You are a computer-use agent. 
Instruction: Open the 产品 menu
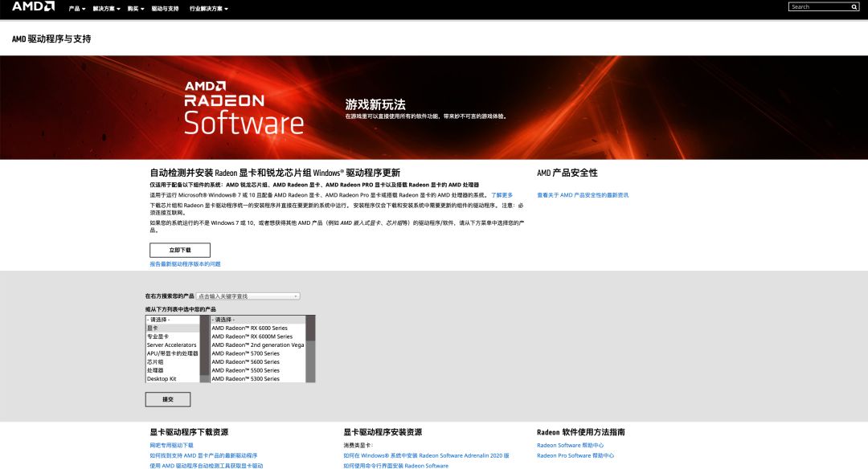[x=75, y=8]
